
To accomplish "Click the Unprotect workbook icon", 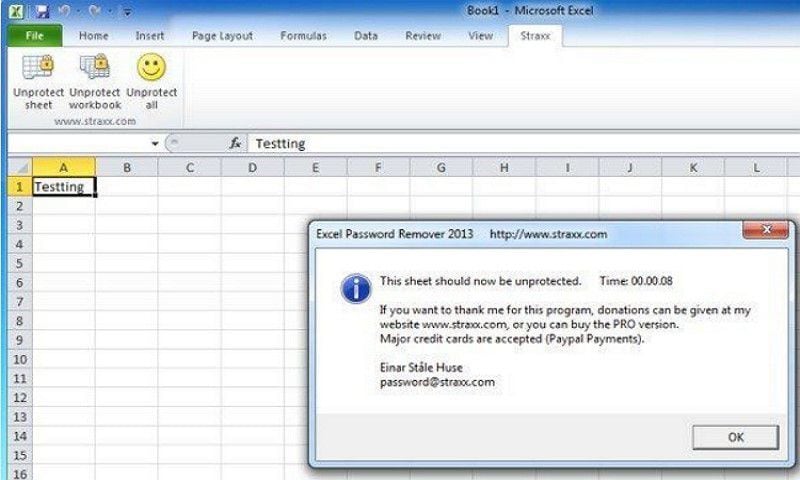I will pos(94,67).
